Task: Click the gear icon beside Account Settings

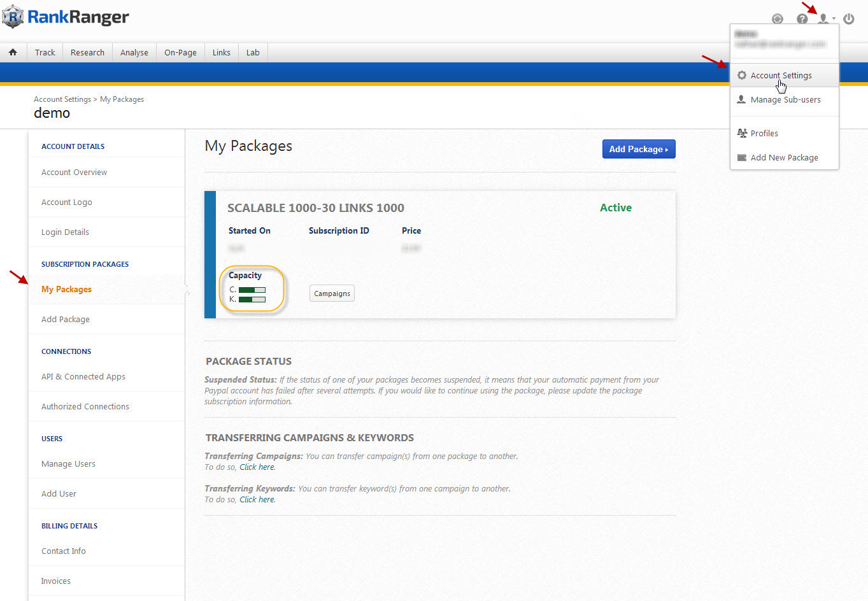Action: (x=741, y=75)
